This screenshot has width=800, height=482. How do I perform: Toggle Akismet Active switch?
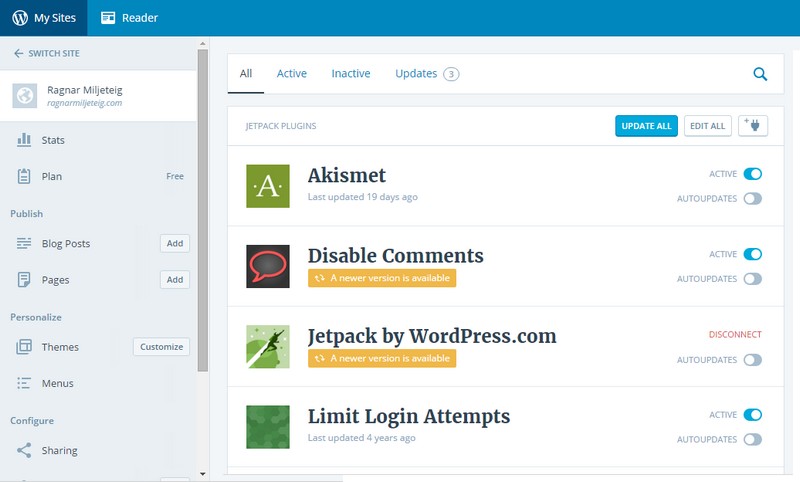point(753,174)
